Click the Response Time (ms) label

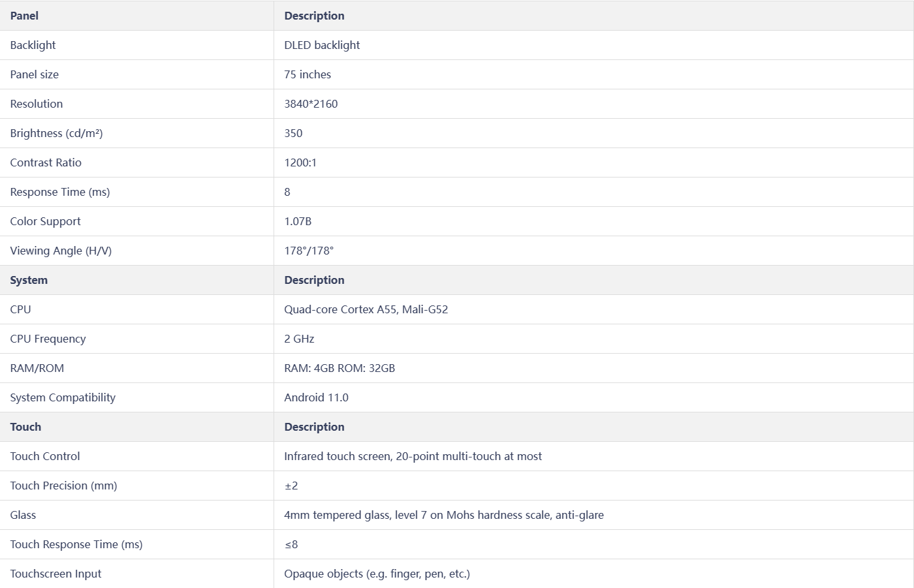(x=60, y=192)
